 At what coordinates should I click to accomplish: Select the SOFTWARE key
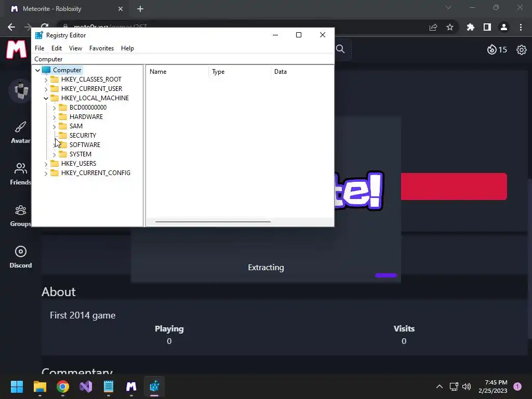(x=85, y=144)
